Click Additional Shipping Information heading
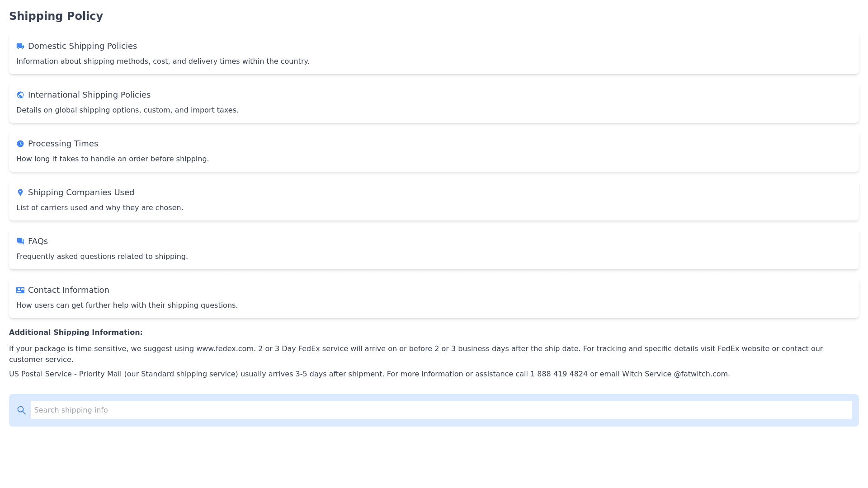 pos(75,333)
